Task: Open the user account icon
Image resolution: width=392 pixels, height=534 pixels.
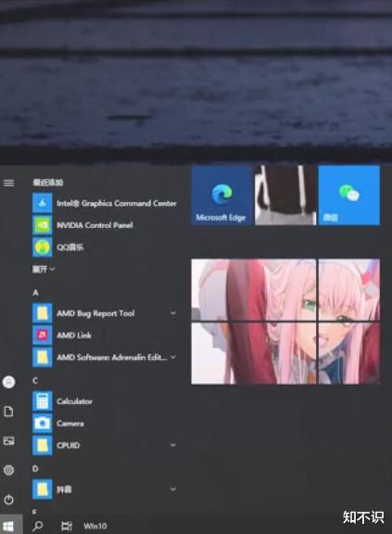Action: [x=9, y=382]
